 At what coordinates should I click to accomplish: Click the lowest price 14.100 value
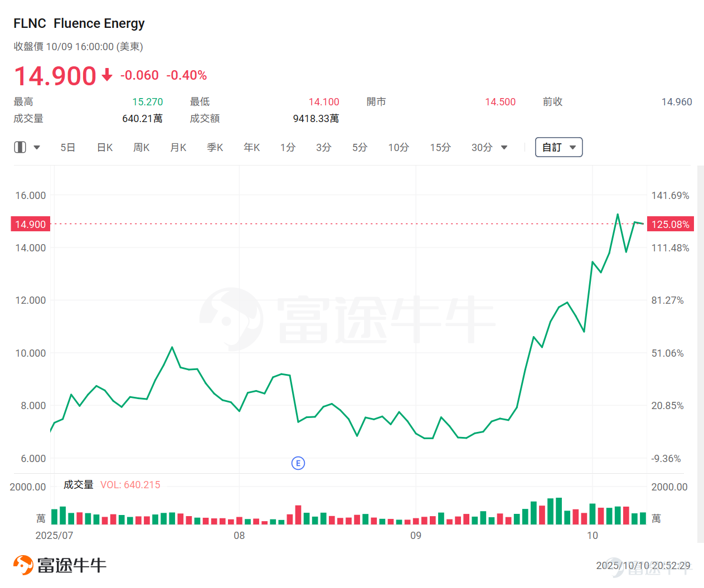click(x=324, y=102)
